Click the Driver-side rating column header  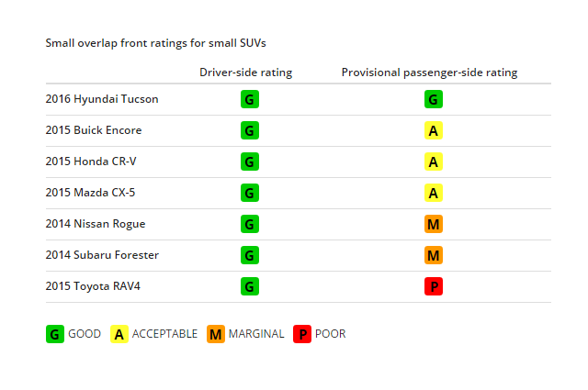click(245, 72)
